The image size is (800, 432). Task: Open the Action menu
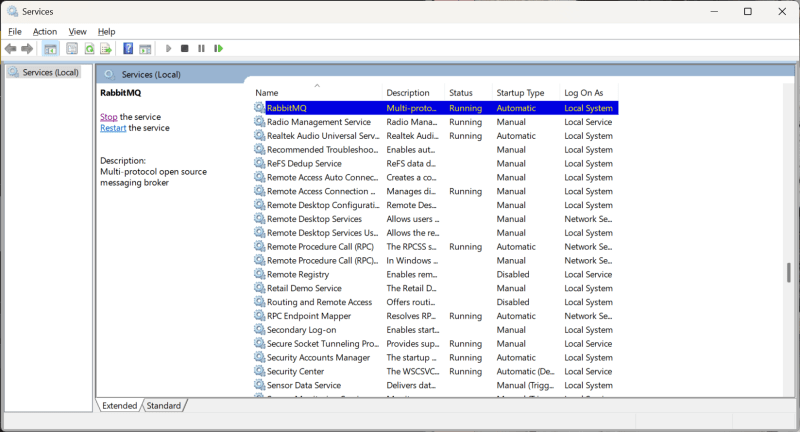(45, 32)
